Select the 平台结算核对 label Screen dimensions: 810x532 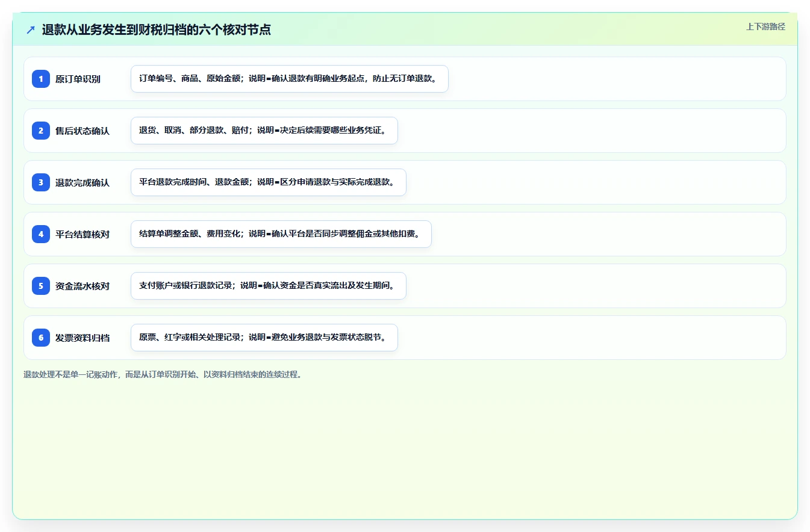(x=83, y=234)
